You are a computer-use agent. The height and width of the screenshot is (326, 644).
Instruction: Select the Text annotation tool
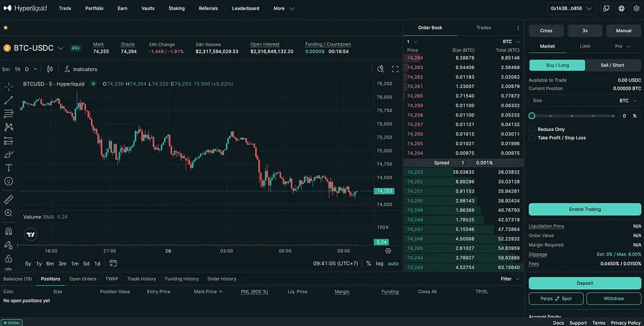pyautogui.click(x=9, y=168)
